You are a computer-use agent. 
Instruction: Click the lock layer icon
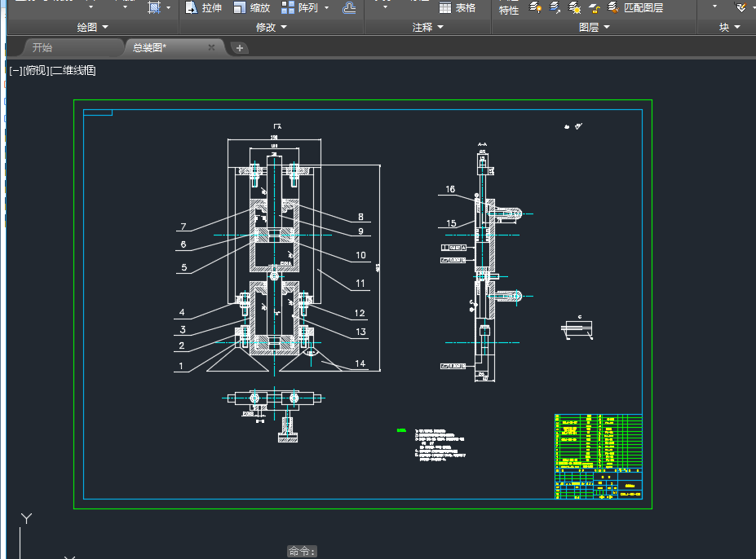click(x=594, y=8)
